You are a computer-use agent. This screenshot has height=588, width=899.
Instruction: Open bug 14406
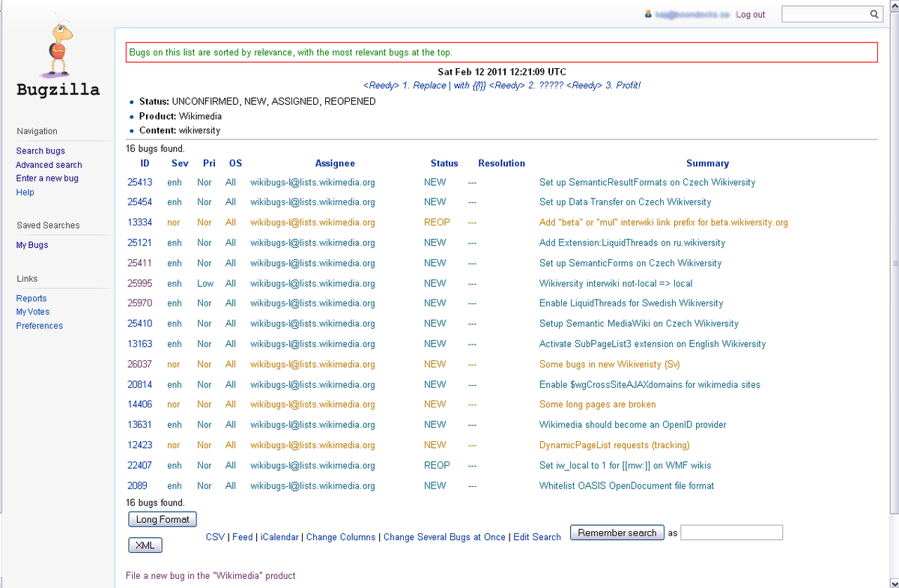tap(139, 404)
